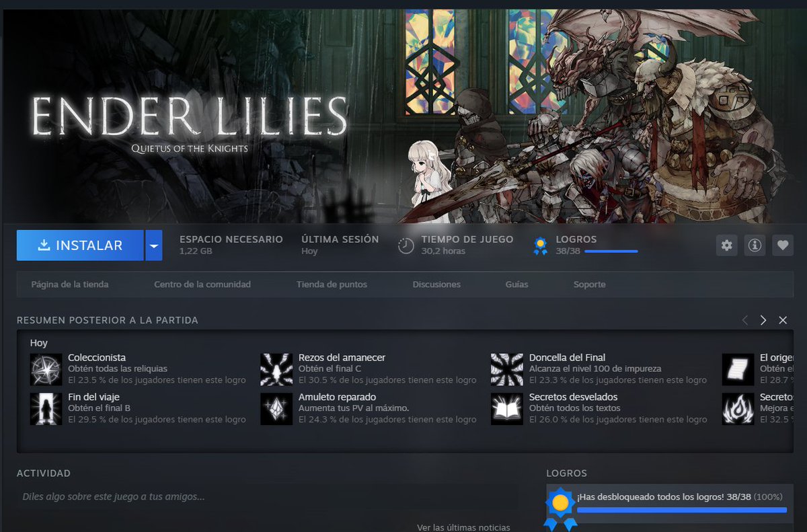
Task: Click the ACTIVIDAD section heading
Action: tap(44, 473)
